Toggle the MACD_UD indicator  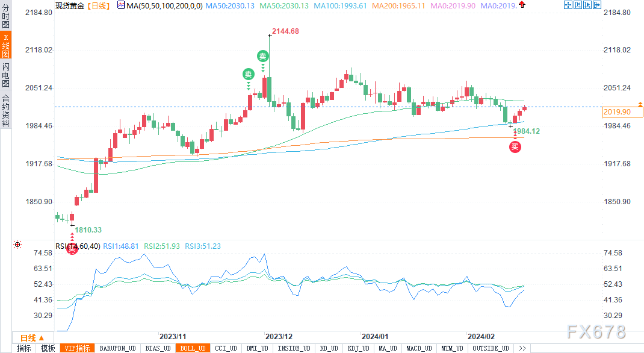[x=418, y=348]
